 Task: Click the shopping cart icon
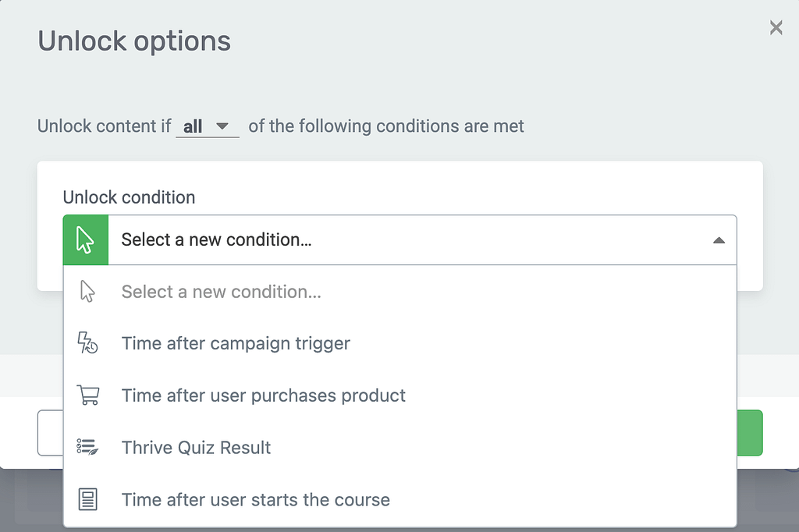87,395
